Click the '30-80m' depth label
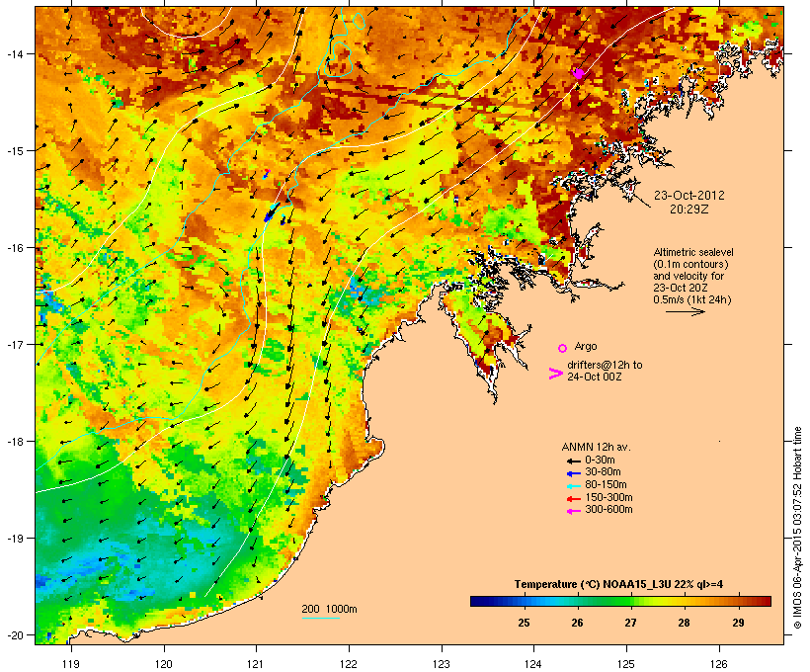 [x=603, y=472]
